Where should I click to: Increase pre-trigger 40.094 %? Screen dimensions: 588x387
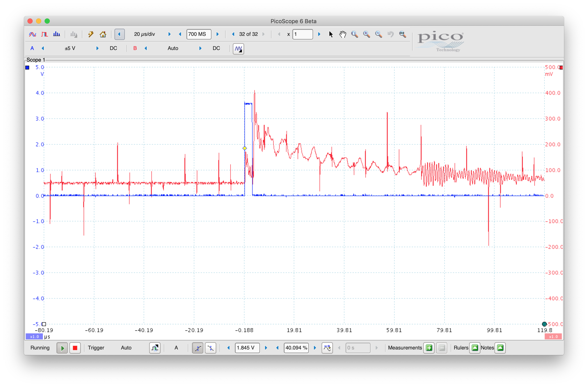coord(315,348)
